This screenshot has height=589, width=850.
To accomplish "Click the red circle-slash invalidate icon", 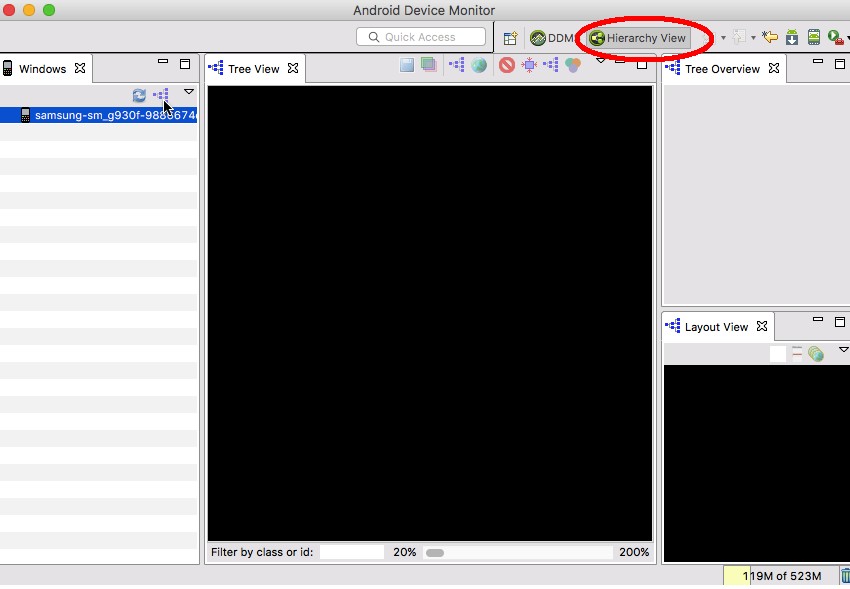I will click(x=507, y=66).
